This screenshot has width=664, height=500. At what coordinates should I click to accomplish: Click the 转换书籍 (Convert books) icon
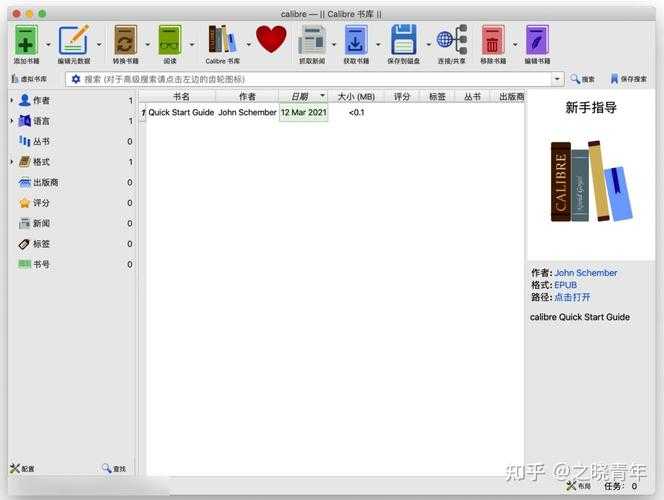point(125,41)
